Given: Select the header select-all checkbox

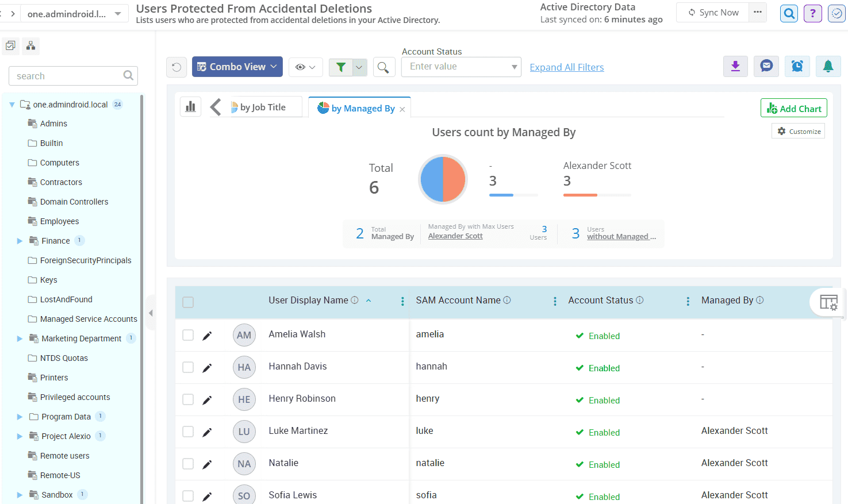Looking at the screenshot, I should [x=188, y=302].
